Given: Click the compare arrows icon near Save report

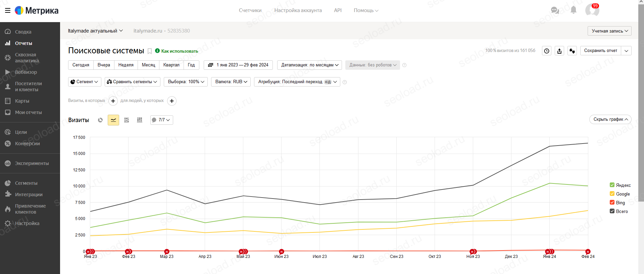Looking at the screenshot, I should pyautogui.click(x=572, y=51).
